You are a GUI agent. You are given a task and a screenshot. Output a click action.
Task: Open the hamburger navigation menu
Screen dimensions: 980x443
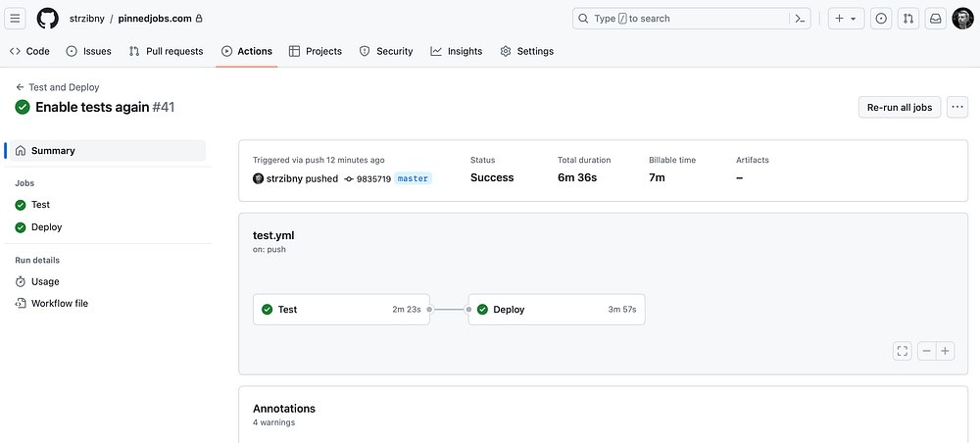coord(16,19)
